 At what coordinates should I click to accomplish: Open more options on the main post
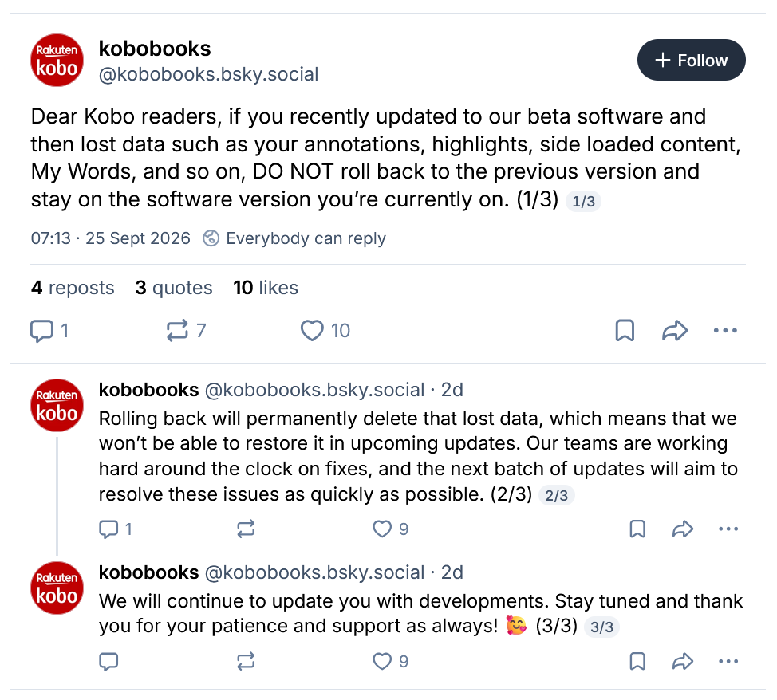pos(725,330)
